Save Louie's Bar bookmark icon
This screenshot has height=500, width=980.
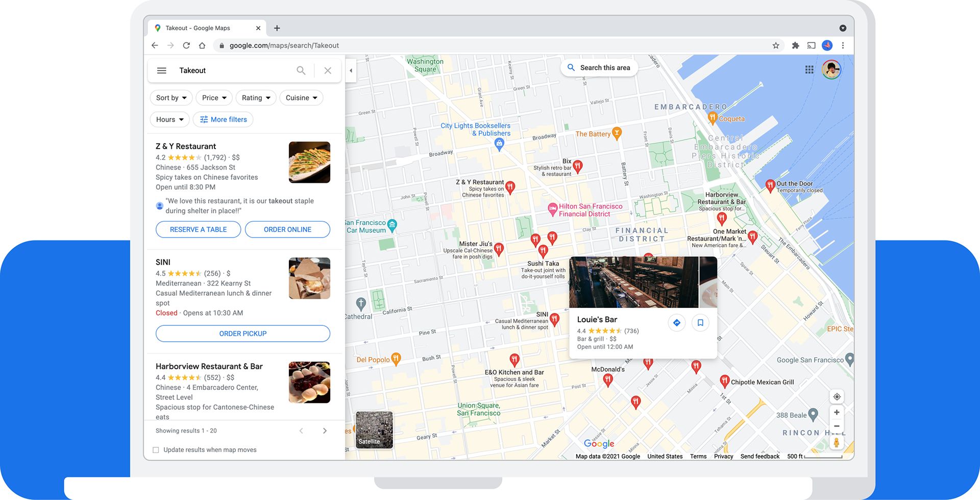point(700,323)
